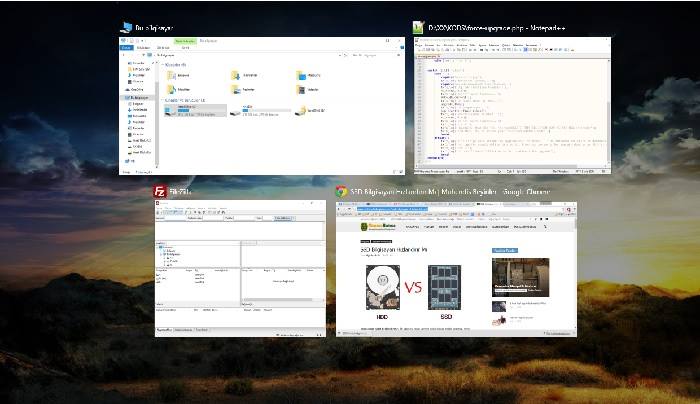Image resolution: width=700 pixels, height=404 pixels.
Task: Select the Downloads folder icon with the down arrow
Action: 236,74
